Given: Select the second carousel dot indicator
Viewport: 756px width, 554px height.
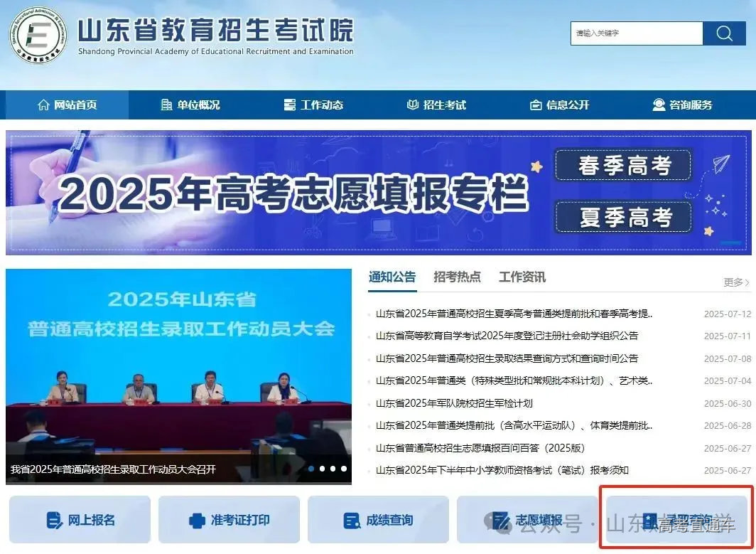Looking at the screenshot, I should pyautogui.click(x=322, y=468).
